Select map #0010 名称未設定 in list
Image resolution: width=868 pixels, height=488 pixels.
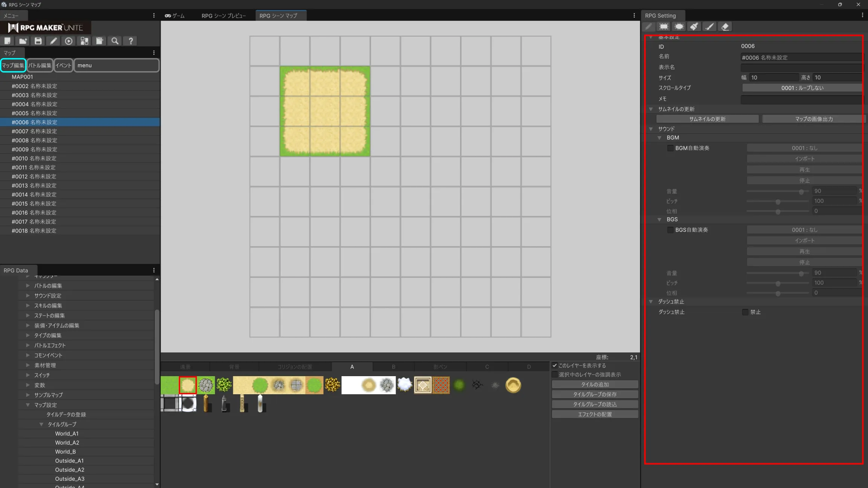click(x=34, y=159)
